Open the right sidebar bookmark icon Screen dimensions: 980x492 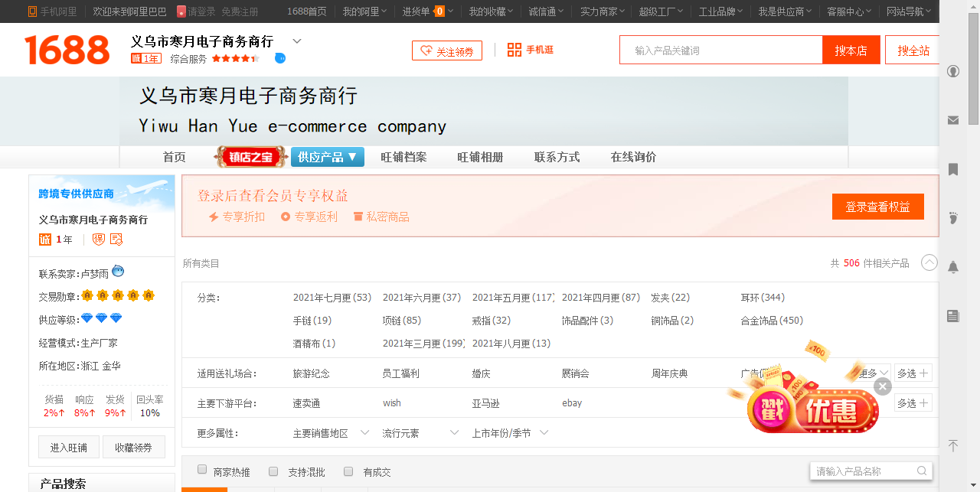953,169
